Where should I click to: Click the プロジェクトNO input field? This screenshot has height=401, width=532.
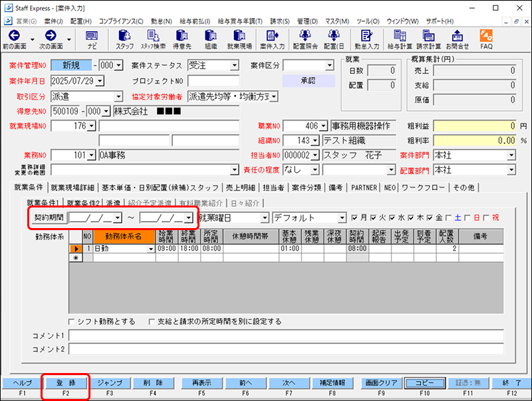213,81
